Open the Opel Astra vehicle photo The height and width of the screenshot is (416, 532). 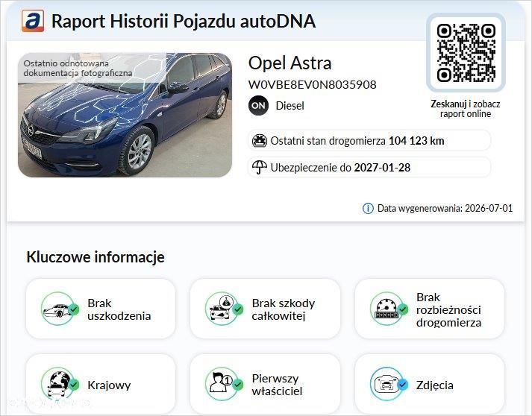point(125,115)
